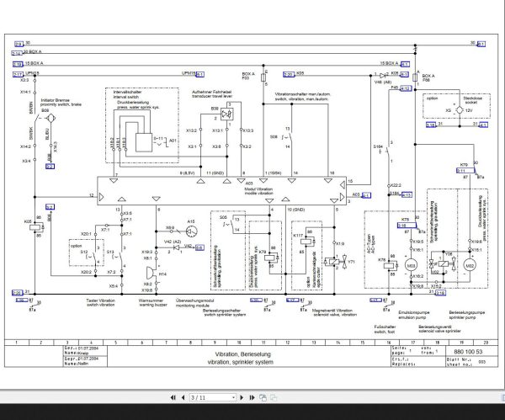Open the 2:18 reference under option socket
The image size is (505, 420).
coord(431,125)
